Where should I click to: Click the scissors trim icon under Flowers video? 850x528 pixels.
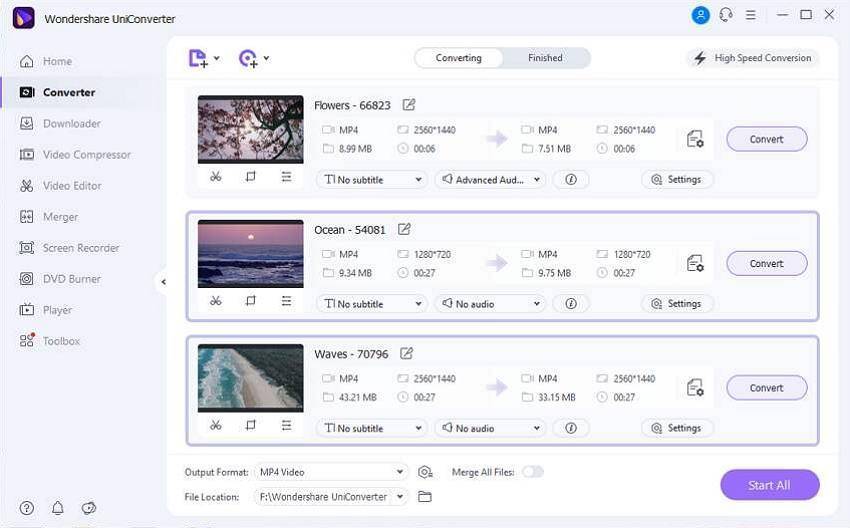pyautogui.click(x=215, y=177)
